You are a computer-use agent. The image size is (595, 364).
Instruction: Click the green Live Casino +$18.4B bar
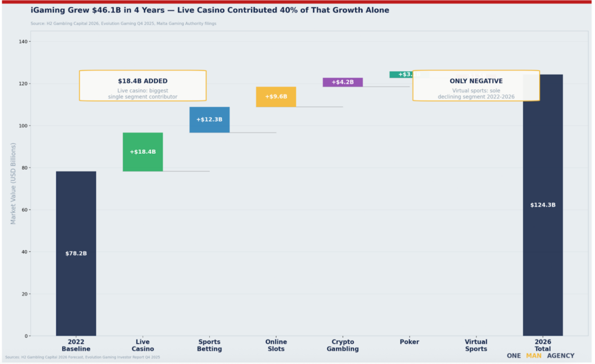142,152
